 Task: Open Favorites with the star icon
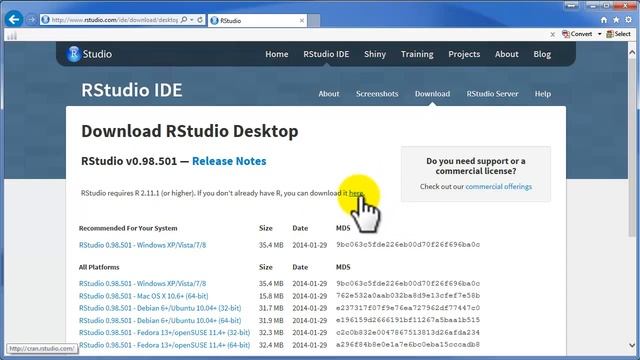(x=616, y=20)
